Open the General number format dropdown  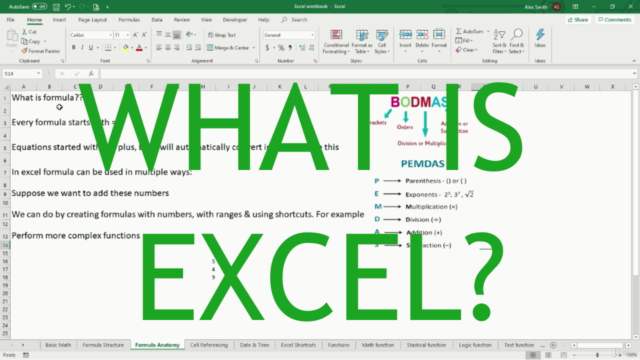(312, 35)
